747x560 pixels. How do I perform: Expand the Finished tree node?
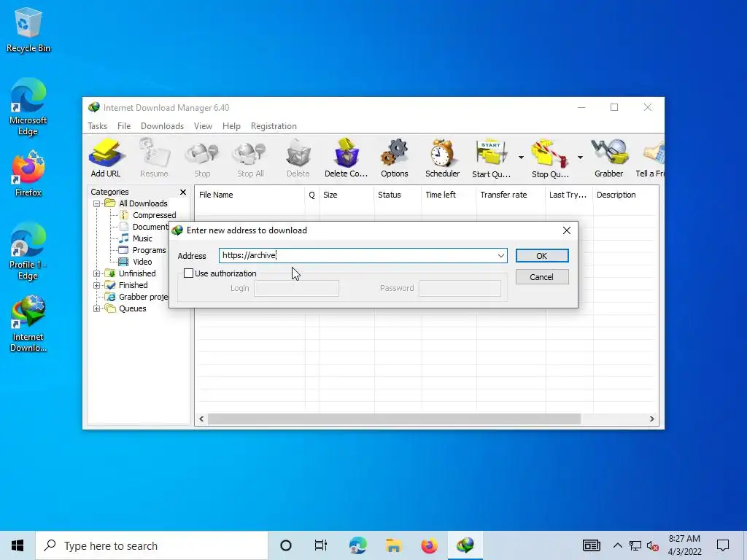coord(97,285)
